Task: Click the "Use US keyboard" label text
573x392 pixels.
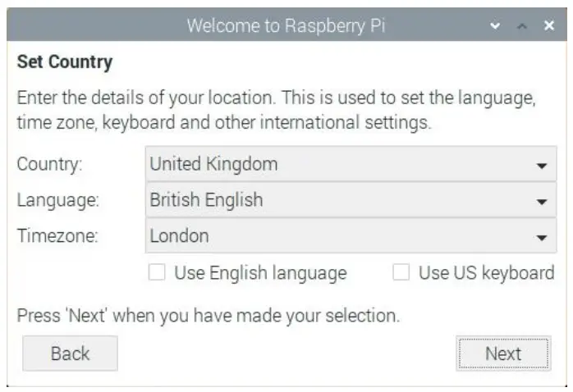Action: [x=486, y=273]
